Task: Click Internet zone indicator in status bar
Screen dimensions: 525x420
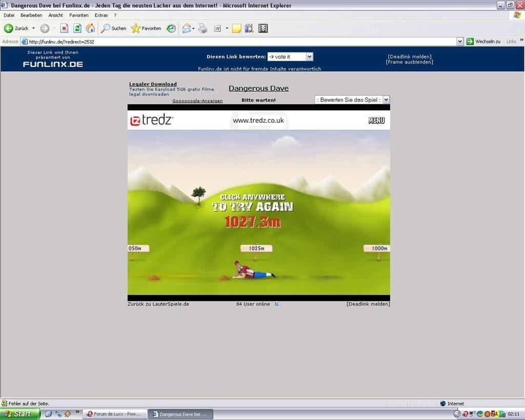Action: click(x=452, y=404)
